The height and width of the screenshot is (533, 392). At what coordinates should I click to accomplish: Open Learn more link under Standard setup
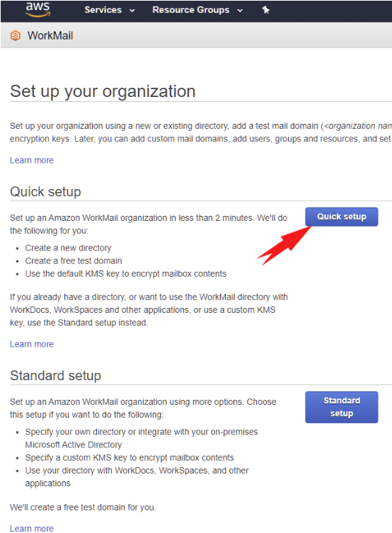[32, 528]
